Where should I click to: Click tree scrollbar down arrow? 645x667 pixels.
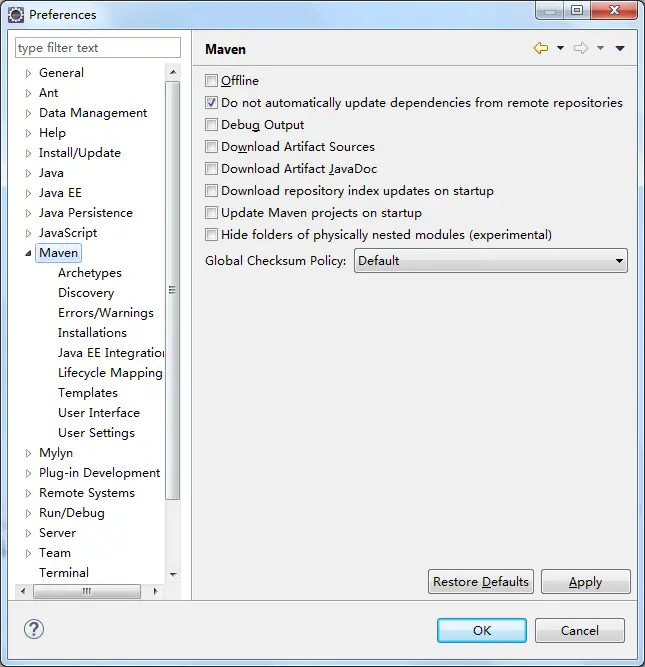(x=173, y=575)
